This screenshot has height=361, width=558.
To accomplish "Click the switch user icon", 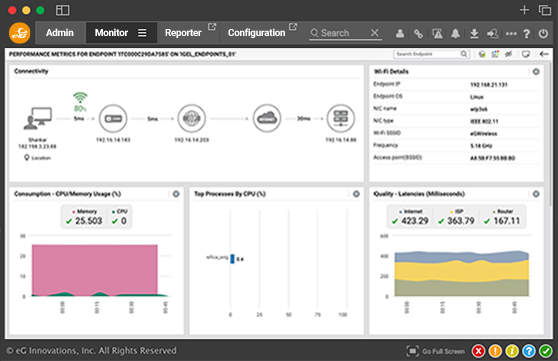I will click(x=493, y=34).
